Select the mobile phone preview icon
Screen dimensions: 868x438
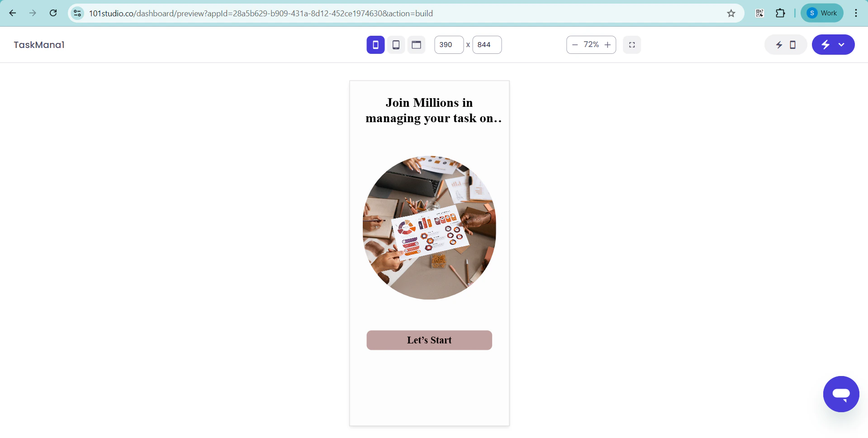coord(375,45)
